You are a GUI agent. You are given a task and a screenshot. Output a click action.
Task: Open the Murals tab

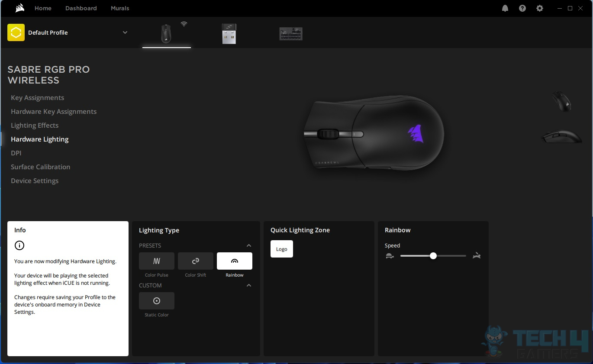coord(120,8)
